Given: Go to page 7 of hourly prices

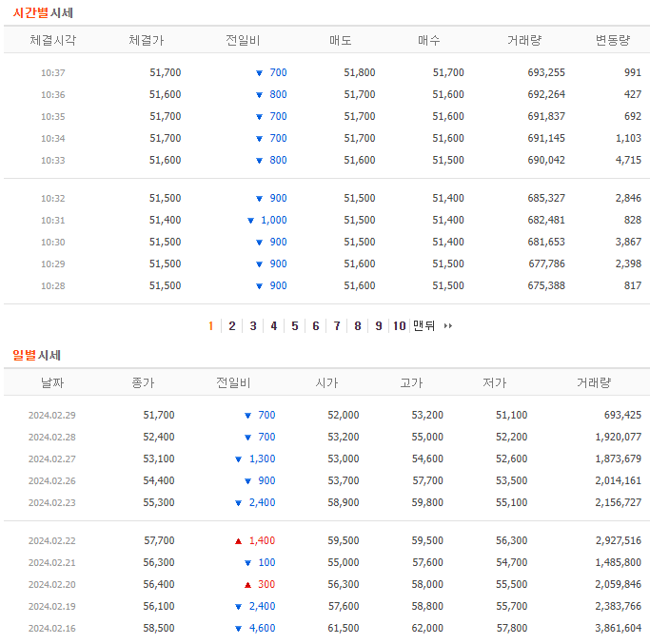Looking at the screenshot, I should pyautogui.click(x=337, y=326).
